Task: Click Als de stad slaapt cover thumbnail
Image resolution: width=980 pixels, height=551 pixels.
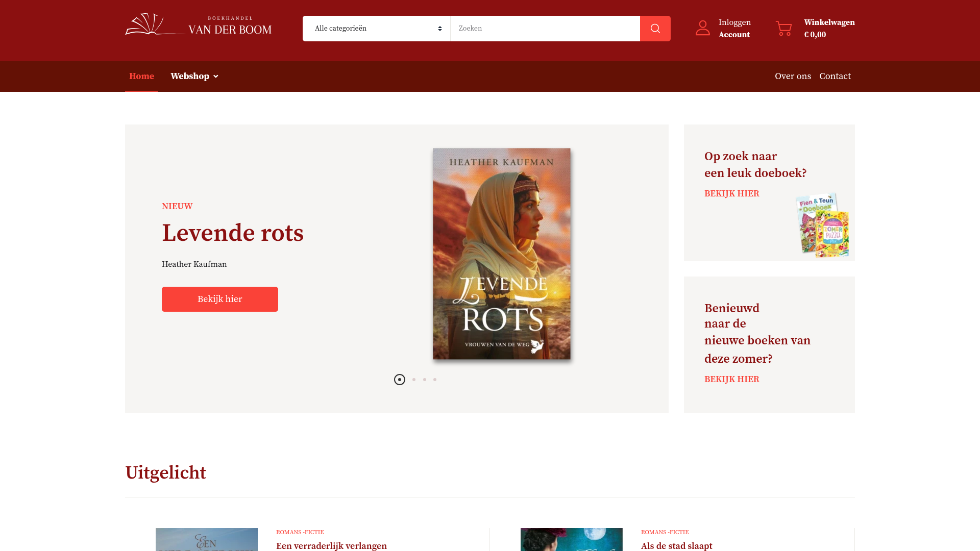Action: 572,539
